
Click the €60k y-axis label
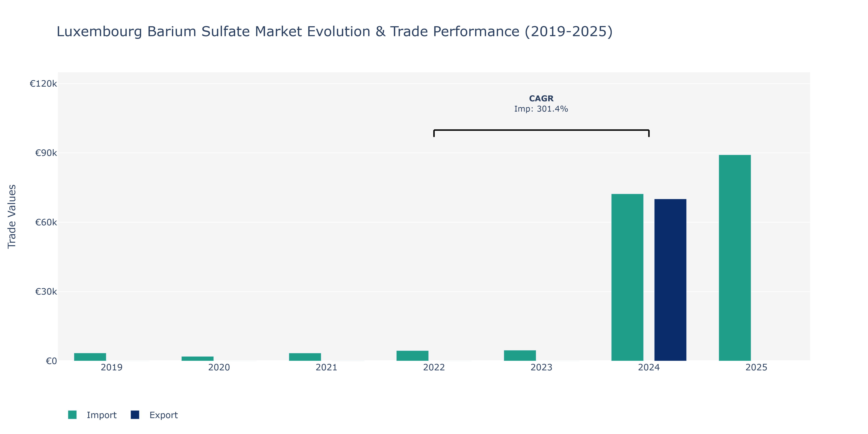pyautogui.click(x=46, y=222)
